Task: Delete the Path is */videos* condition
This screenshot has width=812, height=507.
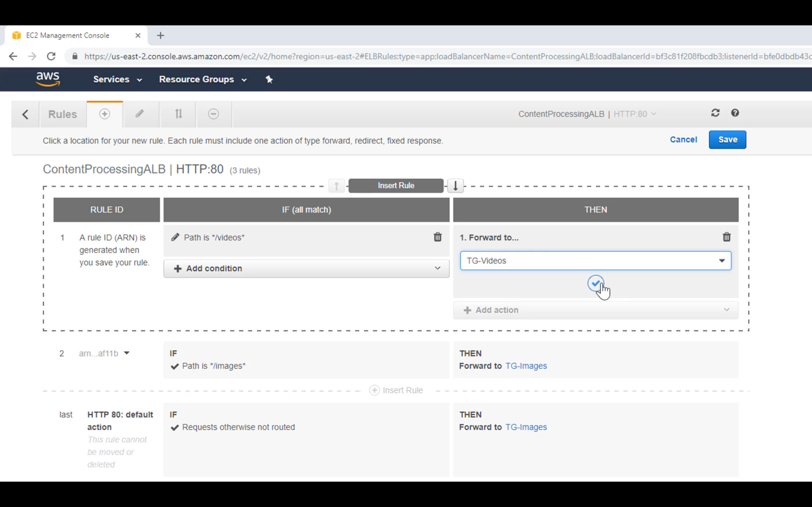Action: (x=437, y=237)
